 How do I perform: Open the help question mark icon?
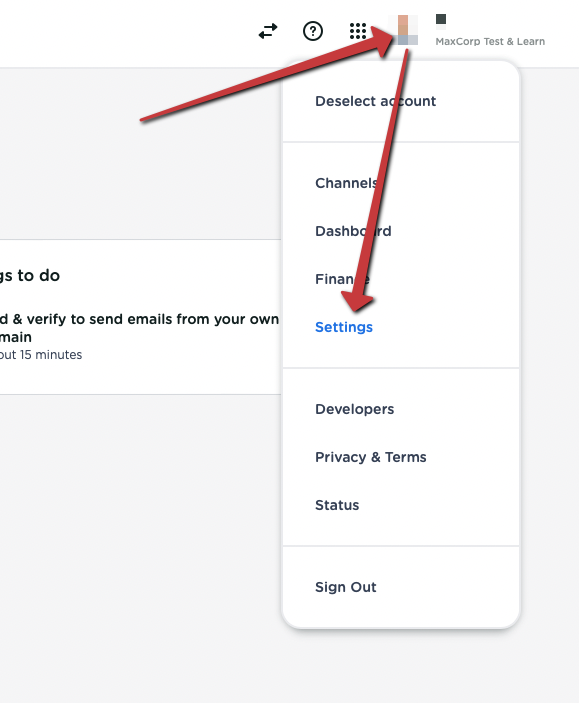click(313, 31)
